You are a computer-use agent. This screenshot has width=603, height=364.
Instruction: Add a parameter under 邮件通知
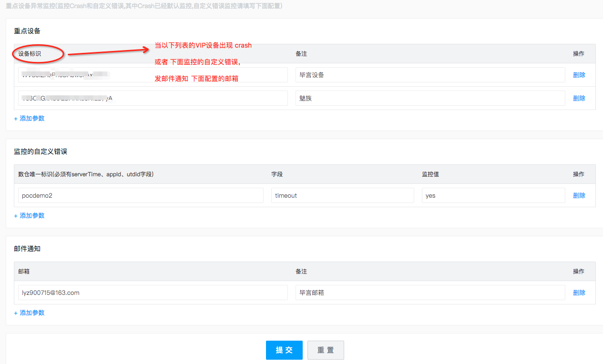coord(29,313)
